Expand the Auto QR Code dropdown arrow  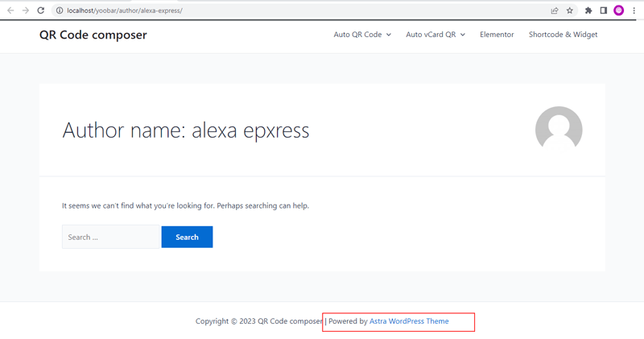point(389,35)
